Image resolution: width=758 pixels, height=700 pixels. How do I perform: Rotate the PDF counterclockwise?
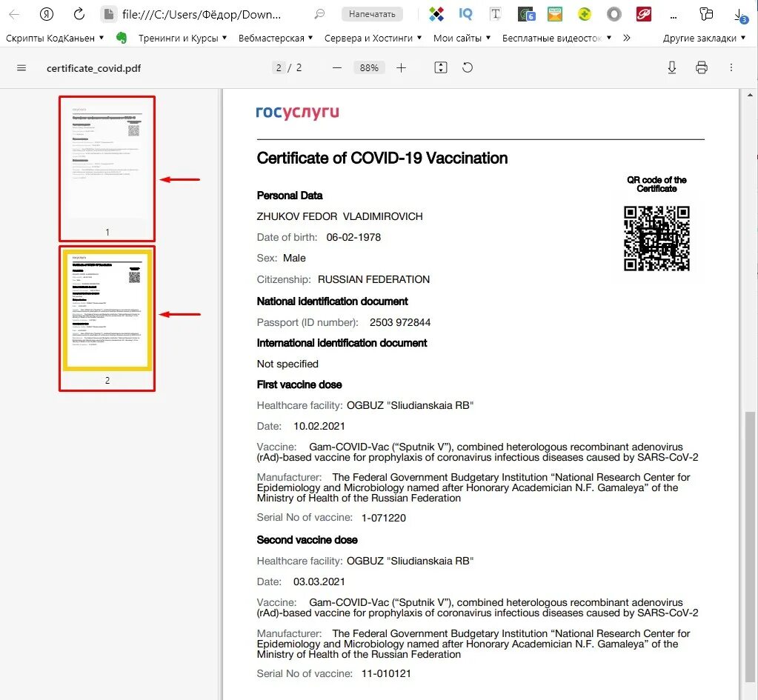click(x=468, y=67)
